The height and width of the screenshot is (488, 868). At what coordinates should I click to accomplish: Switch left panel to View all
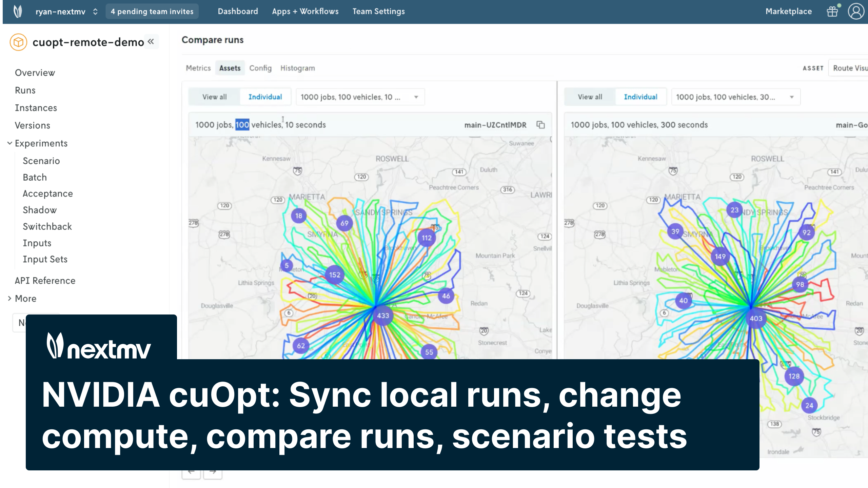click(x=214, y=97)
